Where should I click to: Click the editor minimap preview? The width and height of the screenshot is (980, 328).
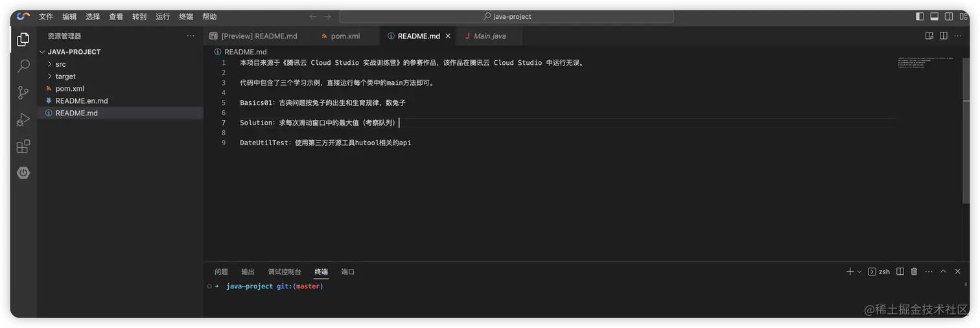coord(925,63)
